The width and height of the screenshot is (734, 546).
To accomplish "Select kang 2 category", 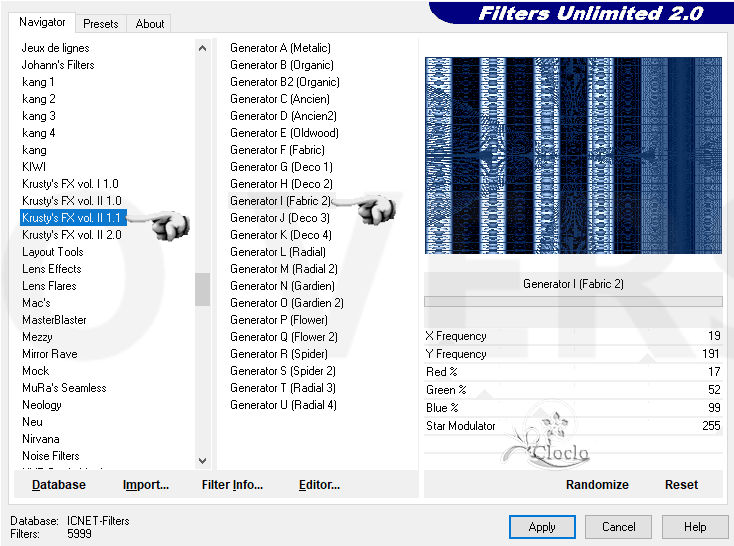I will point(38,99).
